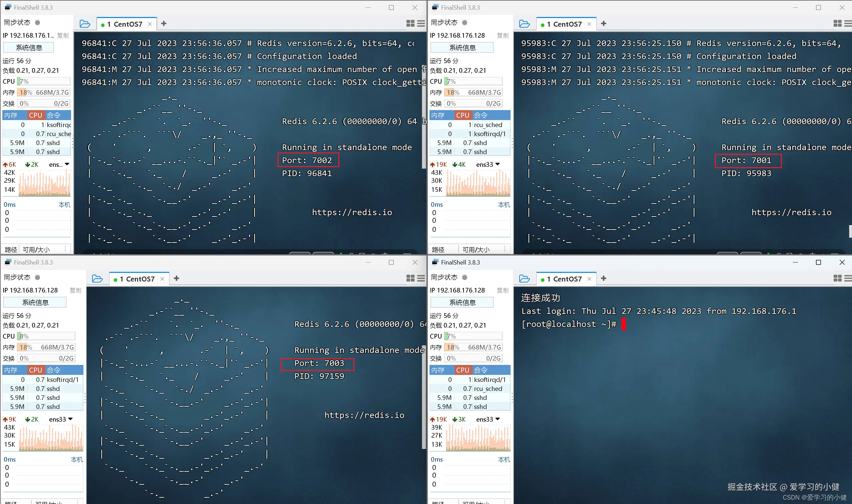Expand ens33 network interface dropdown top-right window
852x504 pixels.
[x=498, y=164]
